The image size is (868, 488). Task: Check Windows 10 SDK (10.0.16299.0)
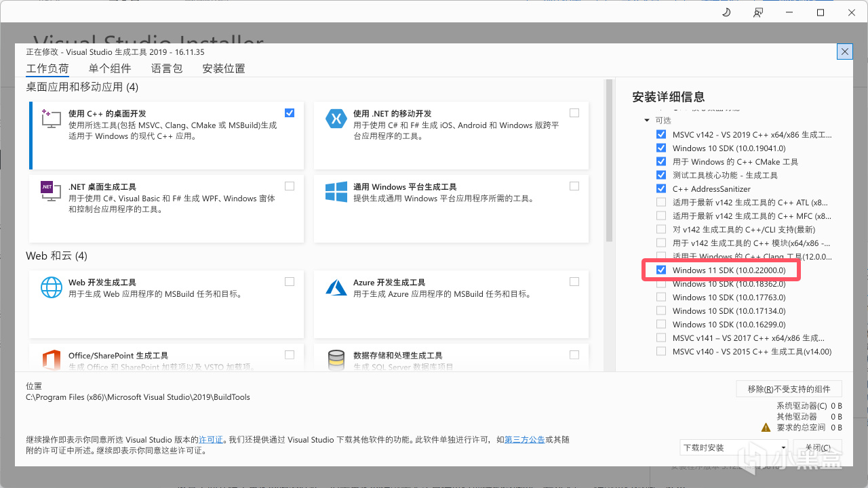[661, 324]
